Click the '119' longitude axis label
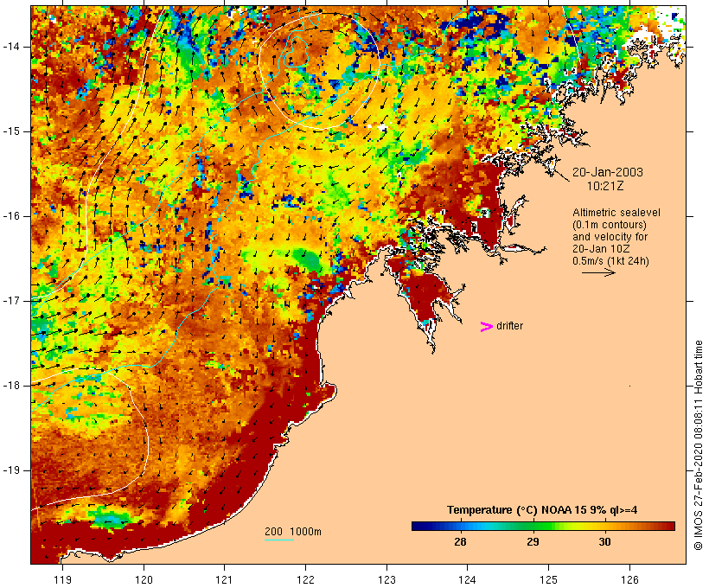 coord(62,579)
